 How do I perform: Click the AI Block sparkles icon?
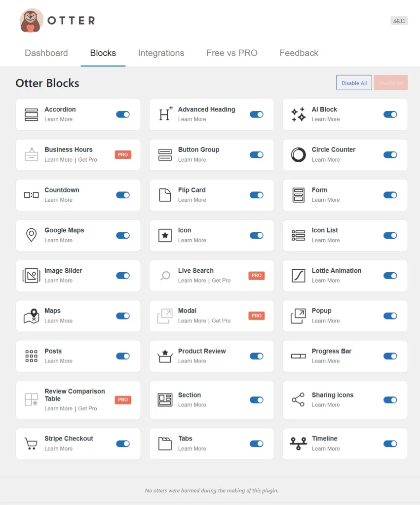click(x=298, y=114)
